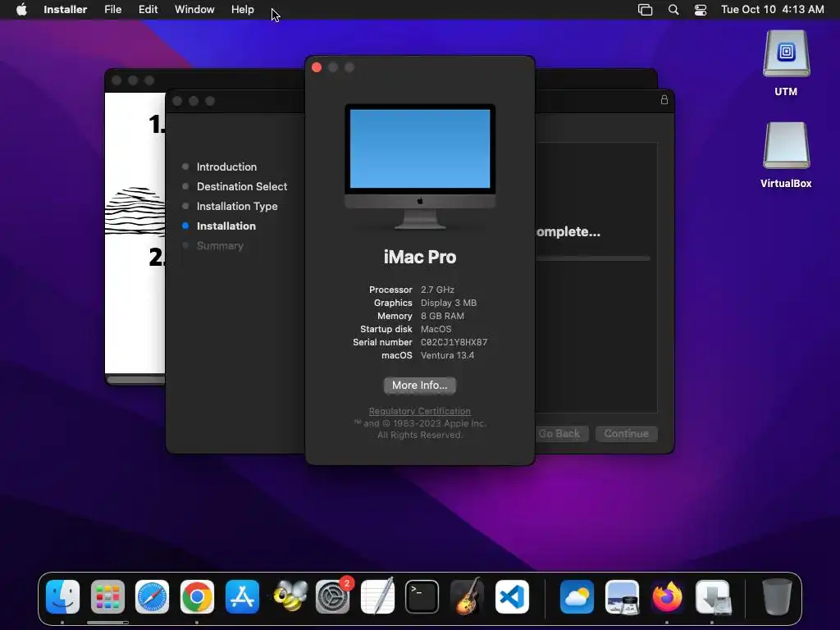Screen dimensions: 840x630
Task: Click the serial number C02CJ1Y8HX87
Action: pos(454,342)
